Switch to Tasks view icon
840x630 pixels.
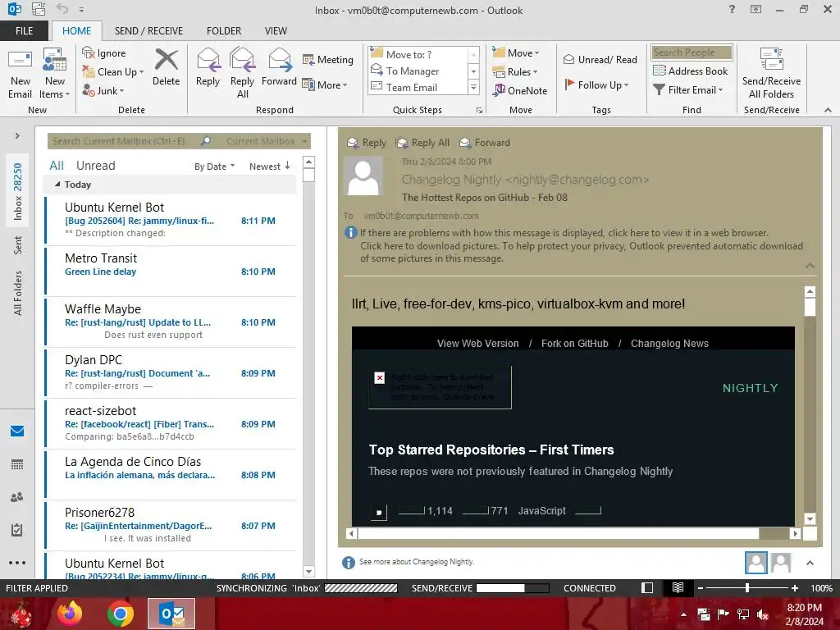(x=17, y=530)
